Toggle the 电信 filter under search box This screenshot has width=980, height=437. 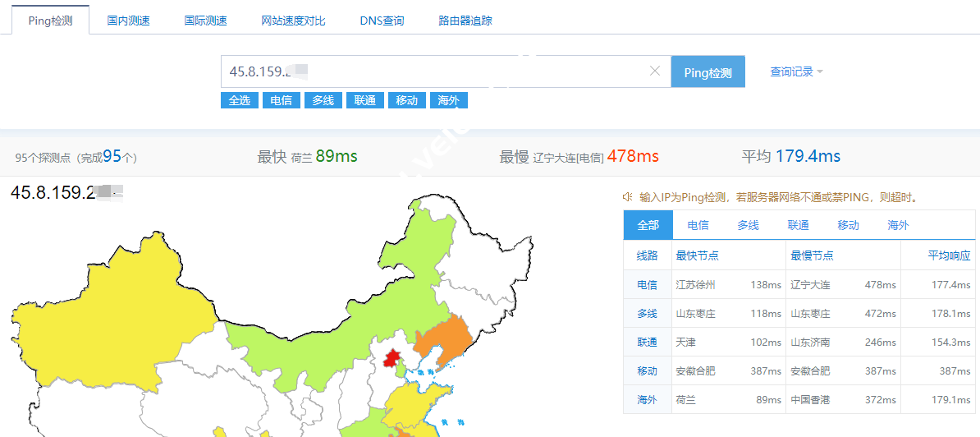click(282, 100)
